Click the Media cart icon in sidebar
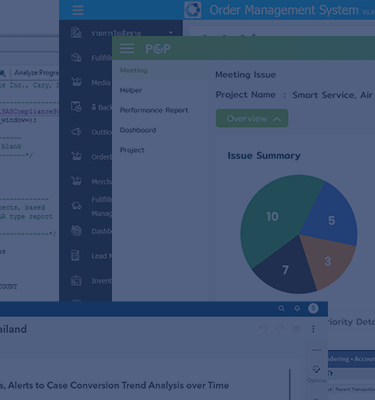 tap(76, 82)
